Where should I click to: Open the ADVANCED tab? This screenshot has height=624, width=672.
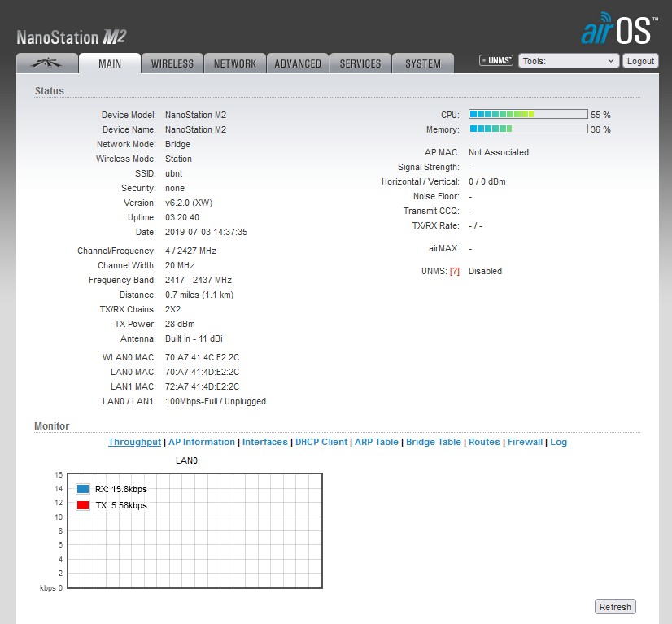298,63
